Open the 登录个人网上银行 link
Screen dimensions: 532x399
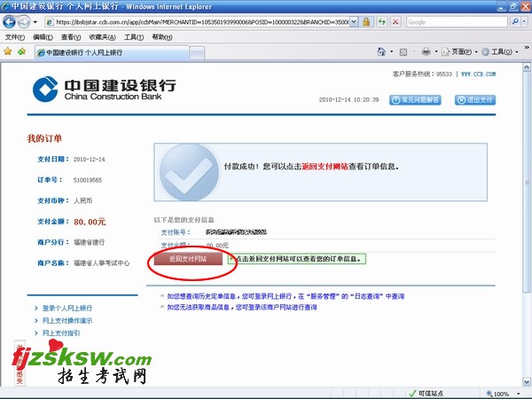point(67,309)
